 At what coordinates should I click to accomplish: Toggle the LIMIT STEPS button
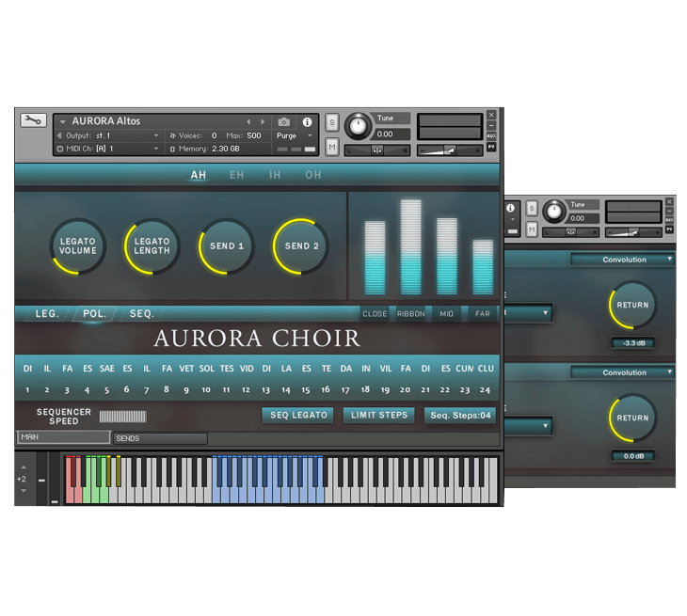click(379, 415)
